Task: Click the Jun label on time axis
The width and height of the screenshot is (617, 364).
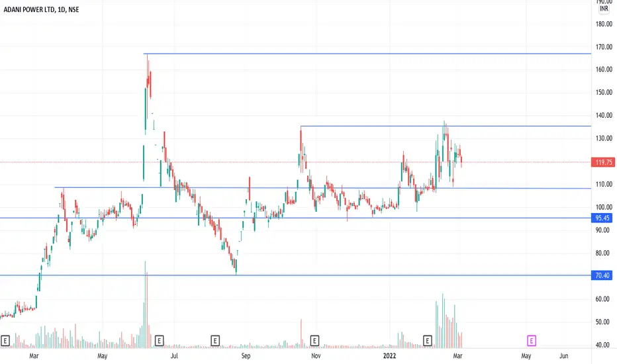Action: click(564, 356)
